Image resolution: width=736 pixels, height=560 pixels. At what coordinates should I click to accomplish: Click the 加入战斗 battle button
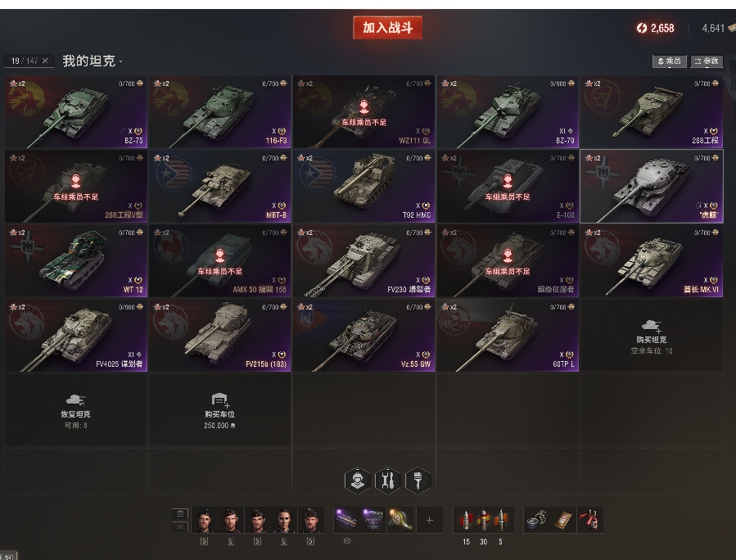coord(388,28)
